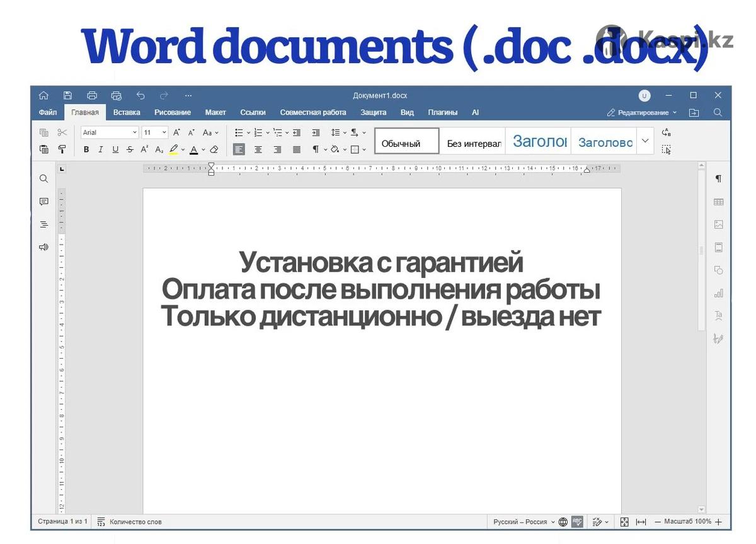Click the Print icon in title bar
756x544 pixels.
tap(92, 95)
